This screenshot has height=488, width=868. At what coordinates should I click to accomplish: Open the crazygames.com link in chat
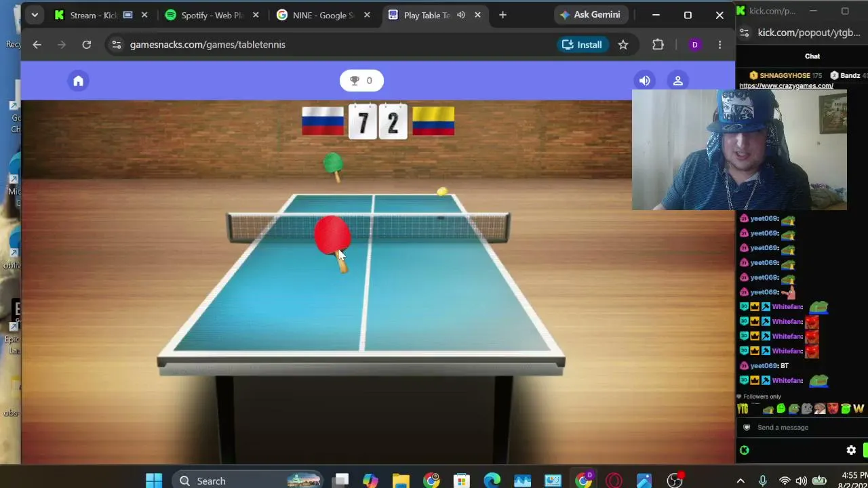[786, 86]
